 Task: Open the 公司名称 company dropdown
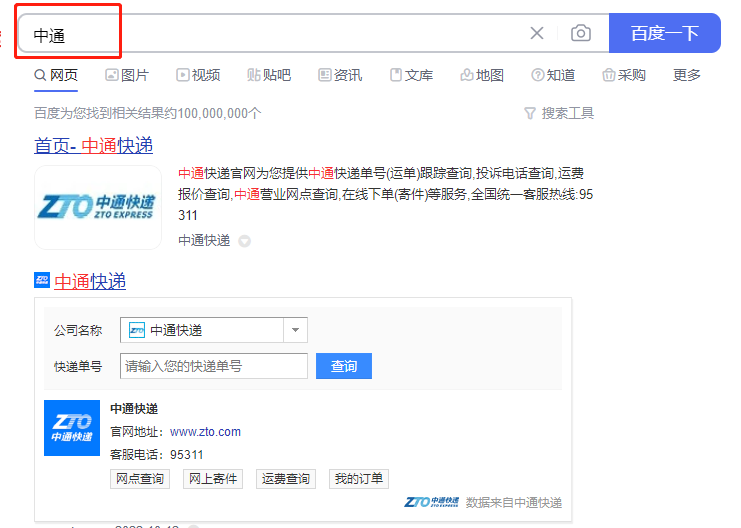click(214, 330)
